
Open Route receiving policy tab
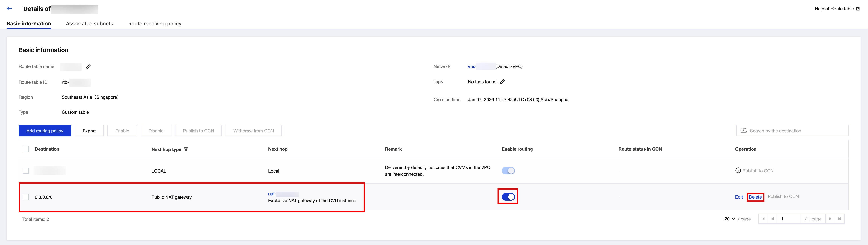click(x=155, y=24)
